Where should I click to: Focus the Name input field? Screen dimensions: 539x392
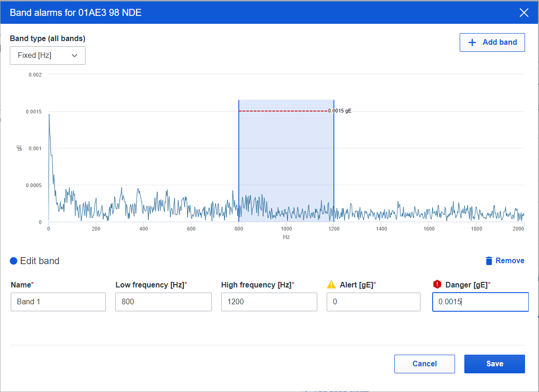58,302
